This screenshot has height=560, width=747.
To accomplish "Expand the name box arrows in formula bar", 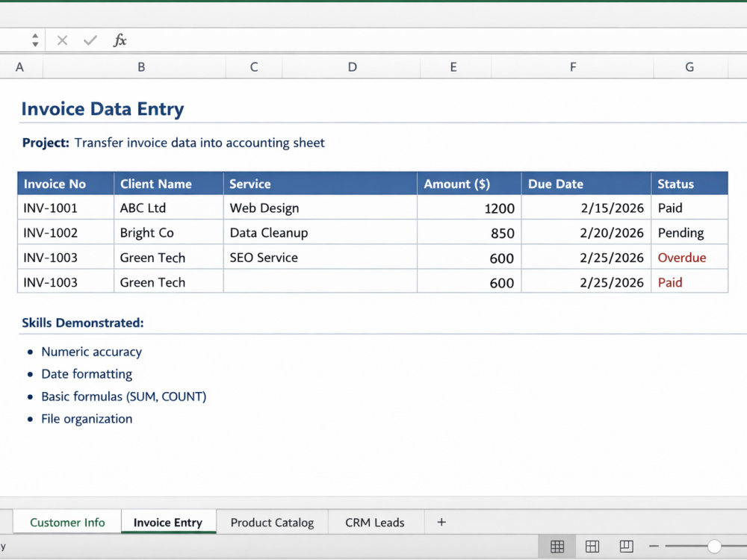I will [35, 40].
